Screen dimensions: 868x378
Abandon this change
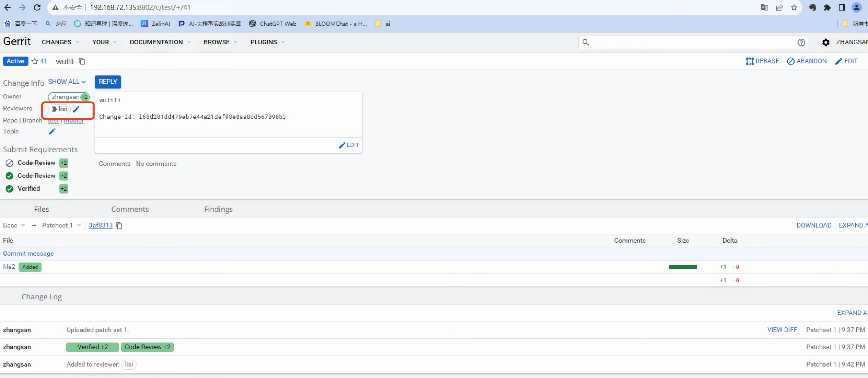(x=807, y=61)
